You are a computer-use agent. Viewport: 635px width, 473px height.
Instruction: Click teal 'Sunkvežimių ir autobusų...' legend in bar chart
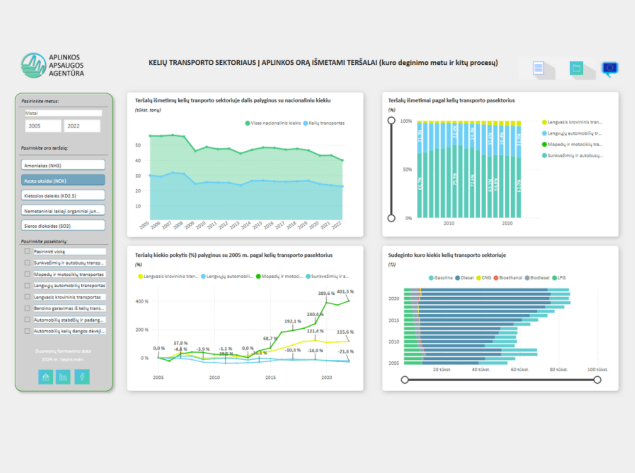[x=572, y=156]
